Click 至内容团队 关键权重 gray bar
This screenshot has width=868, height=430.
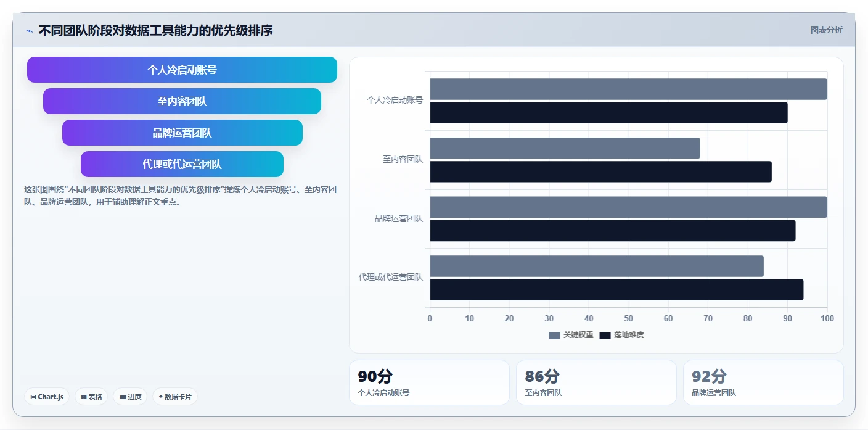[565, 148]
